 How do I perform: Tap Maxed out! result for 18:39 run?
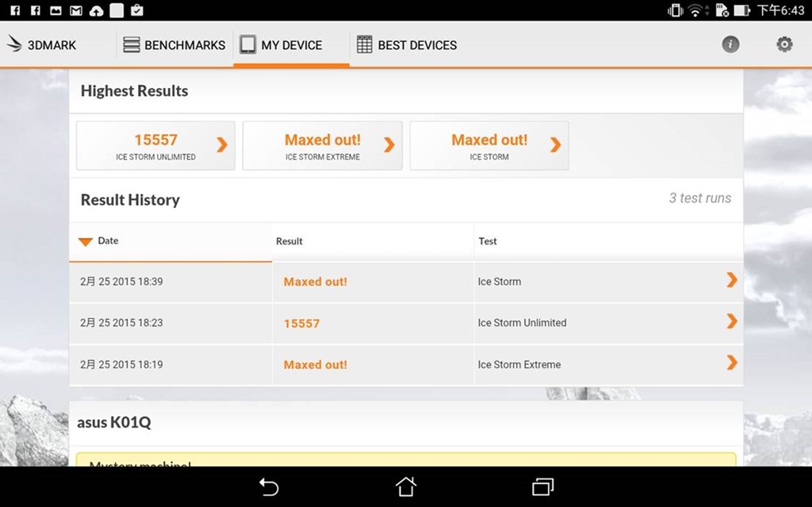click(x=316, y=282)
